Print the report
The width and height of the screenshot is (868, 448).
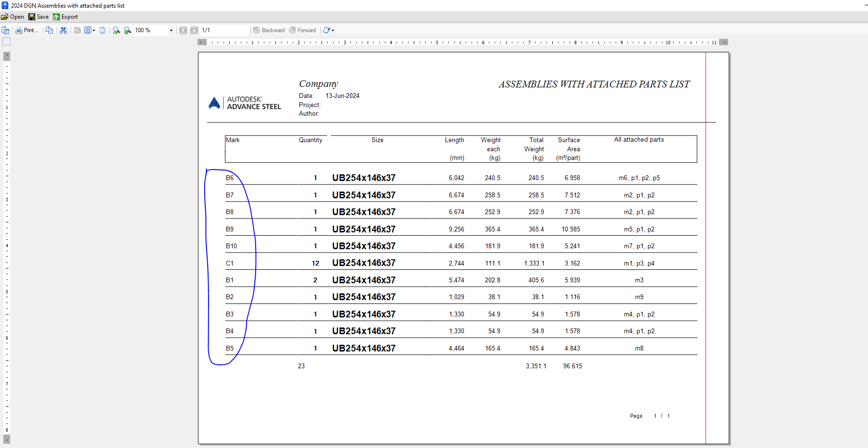point(27,30)
